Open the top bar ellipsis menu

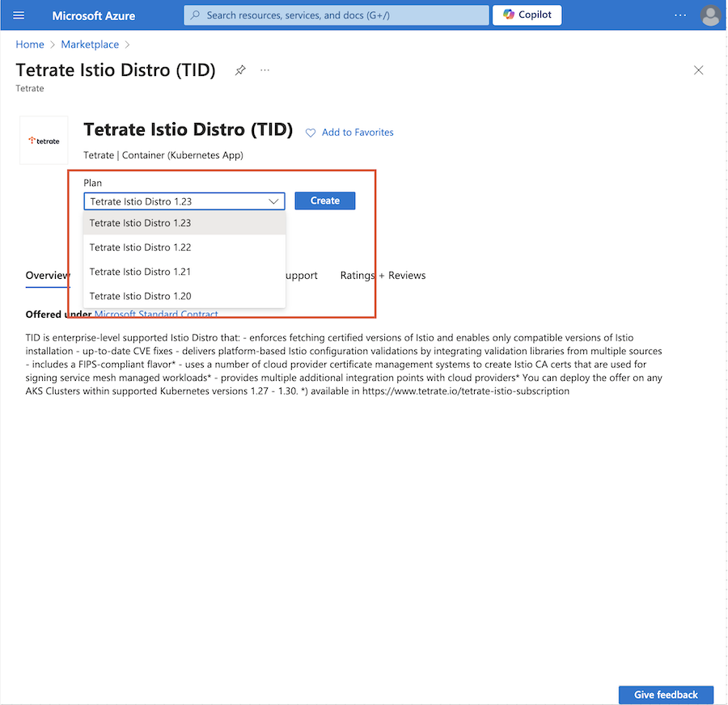tap(680, 15)
